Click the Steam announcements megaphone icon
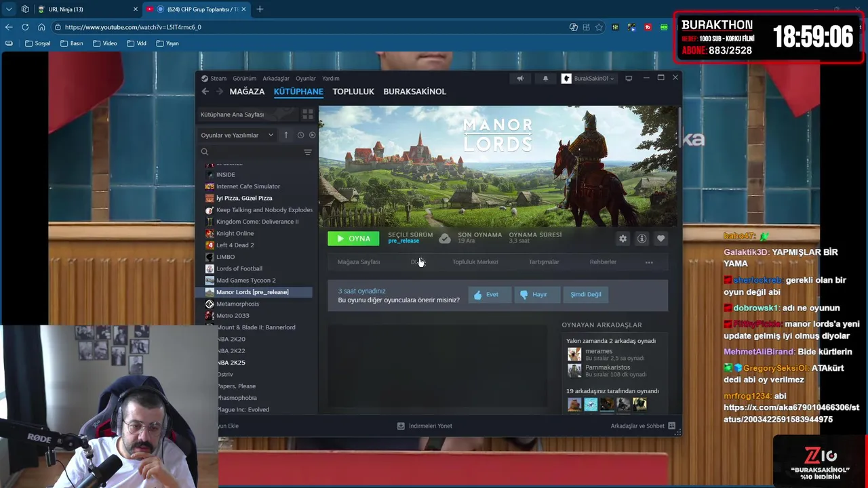868x488 pixels. click(x=520, y=79)
